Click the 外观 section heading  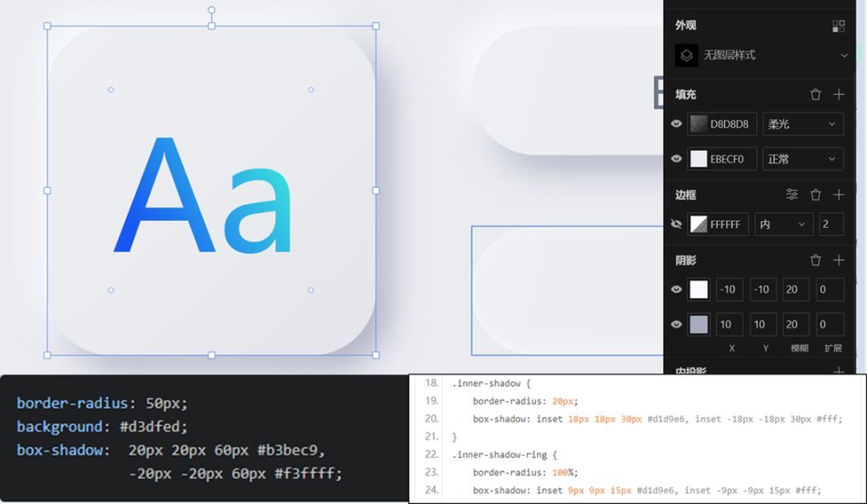(686, 26)
